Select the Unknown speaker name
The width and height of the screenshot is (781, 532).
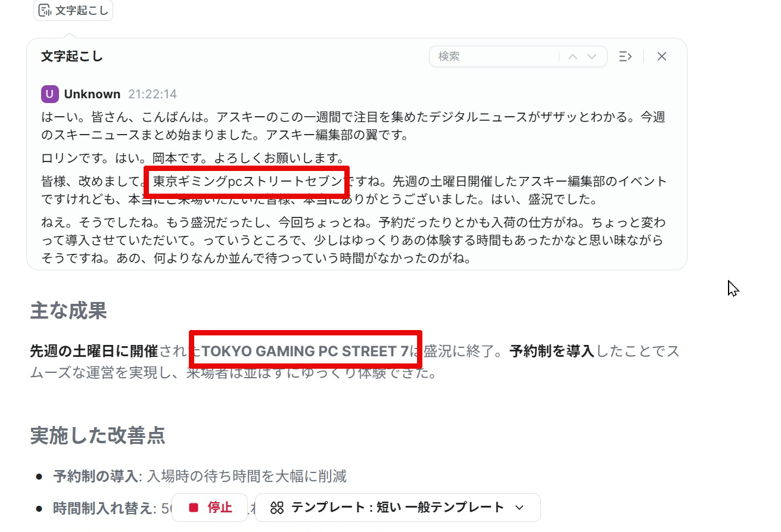(x=92, y=94)
